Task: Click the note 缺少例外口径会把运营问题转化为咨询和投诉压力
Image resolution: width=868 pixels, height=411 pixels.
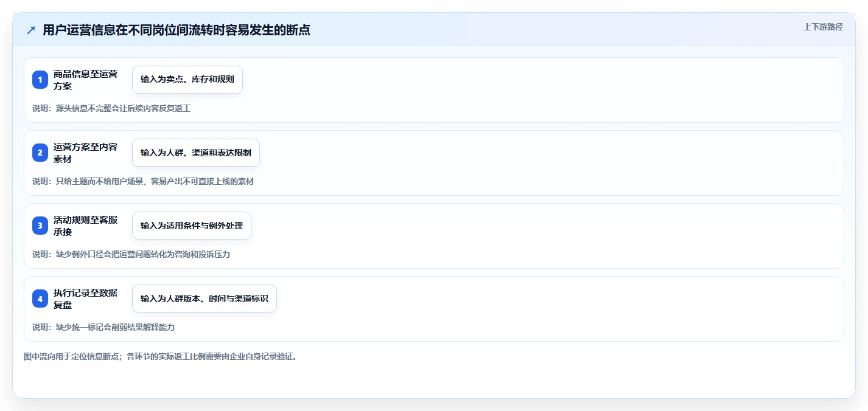Action: click(x=131, y=254)
